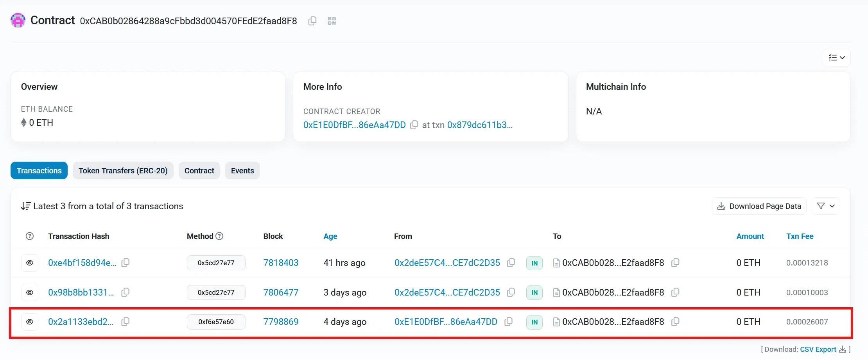Click the contract file icon next to 0xCAB0b028...E2faad8F8

tap(556, 322)
